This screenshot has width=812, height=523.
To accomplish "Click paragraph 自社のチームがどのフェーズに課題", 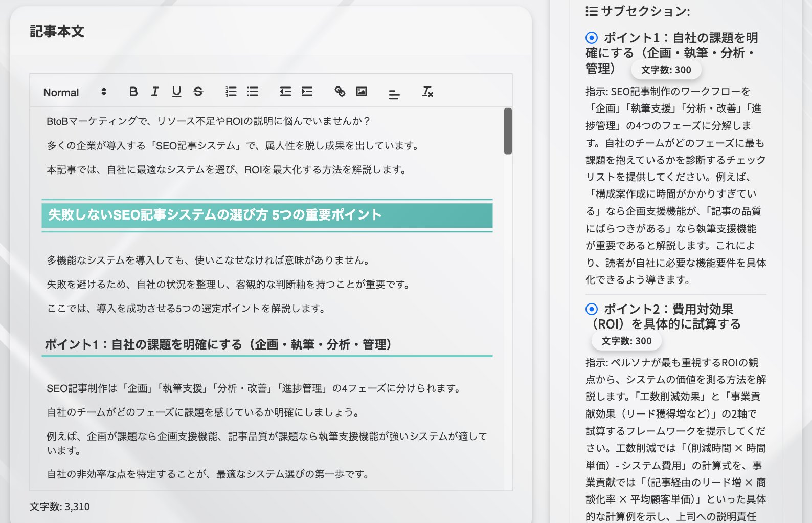I will pyautogui.click(x=204, y=412).
